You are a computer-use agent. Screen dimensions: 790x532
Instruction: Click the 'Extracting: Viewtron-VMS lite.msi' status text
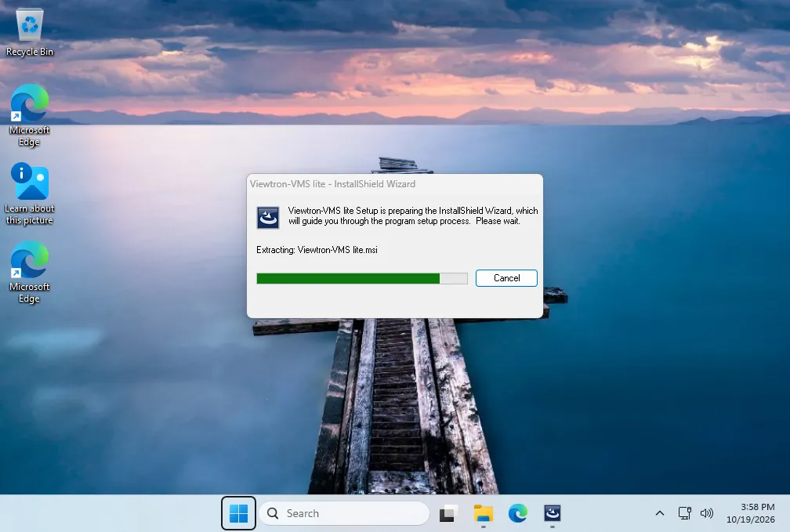click(317, 250)
